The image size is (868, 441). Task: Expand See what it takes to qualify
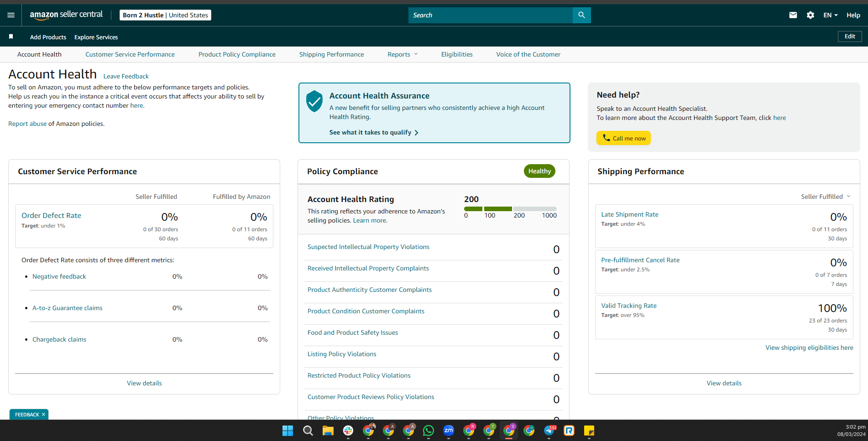pos(374,132)
